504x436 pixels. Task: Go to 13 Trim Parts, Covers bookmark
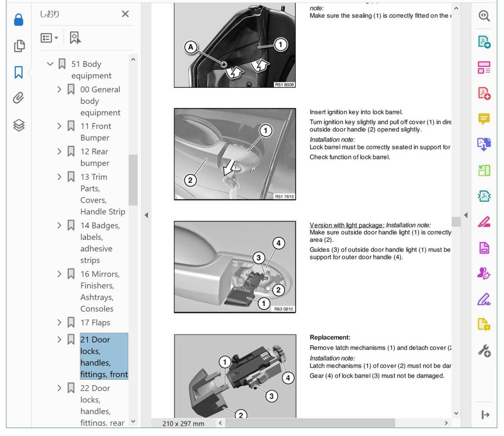click(x=103, y=194)
